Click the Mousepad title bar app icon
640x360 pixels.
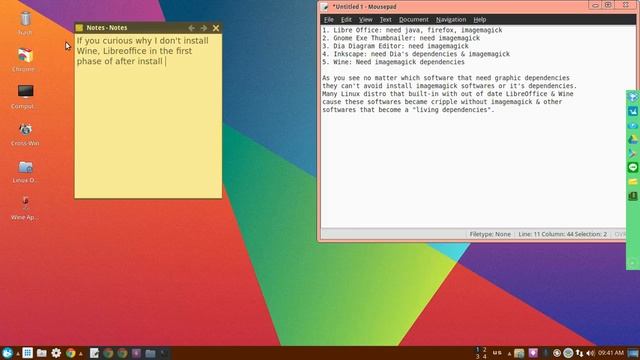325,7
